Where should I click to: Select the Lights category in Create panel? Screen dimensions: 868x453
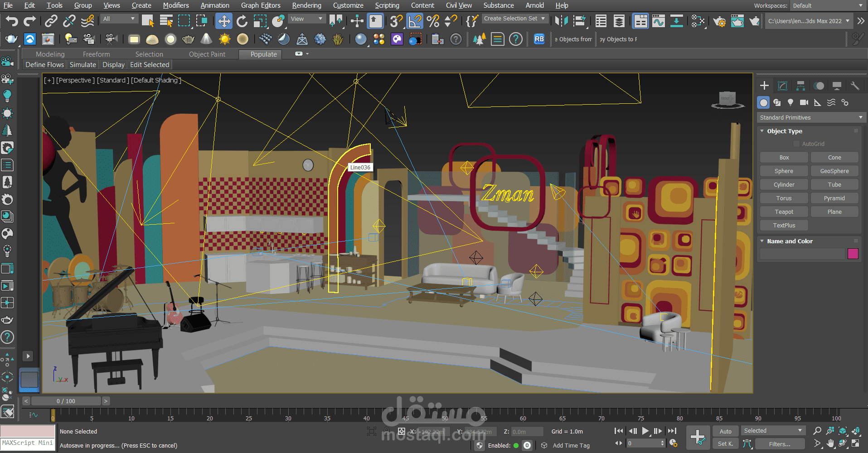click(790, 102)
